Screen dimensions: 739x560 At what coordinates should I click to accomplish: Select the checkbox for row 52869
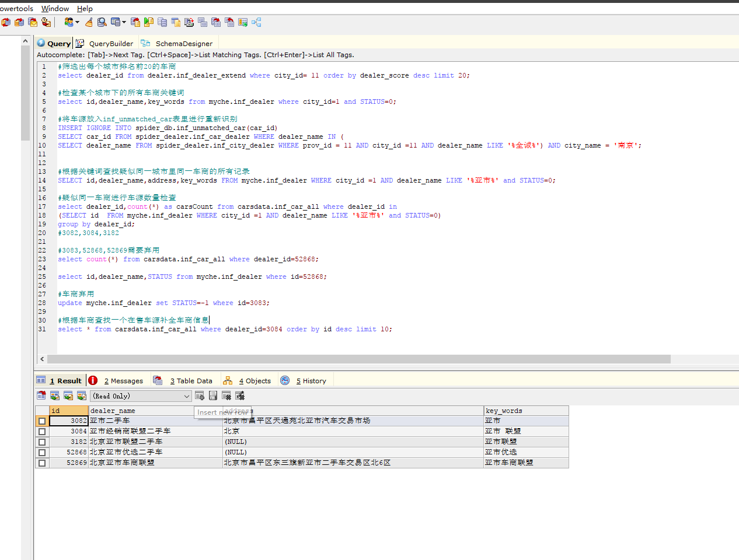point(42,463)
